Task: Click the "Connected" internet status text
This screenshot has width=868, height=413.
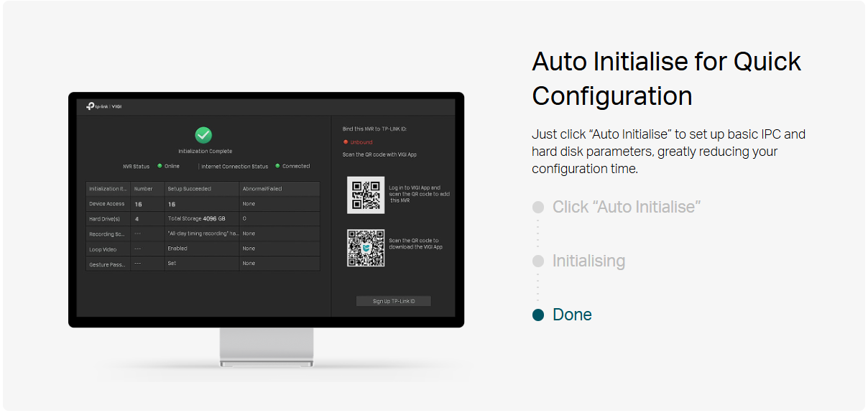Action: point(296,166)
